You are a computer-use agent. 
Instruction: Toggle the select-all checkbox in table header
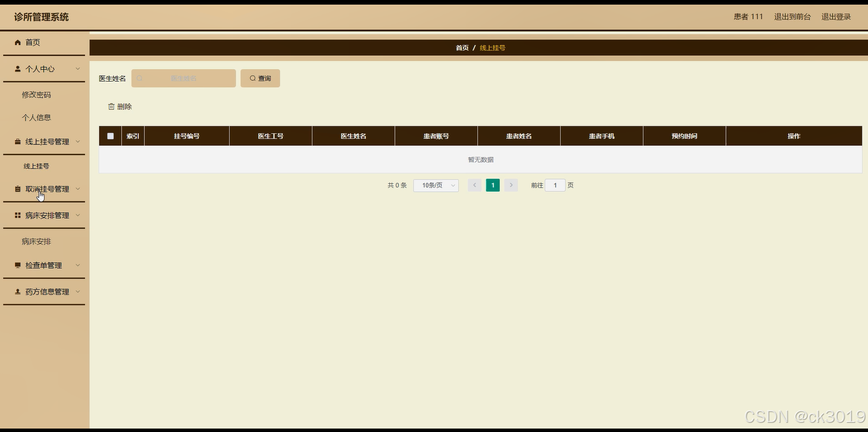(110, 136)
